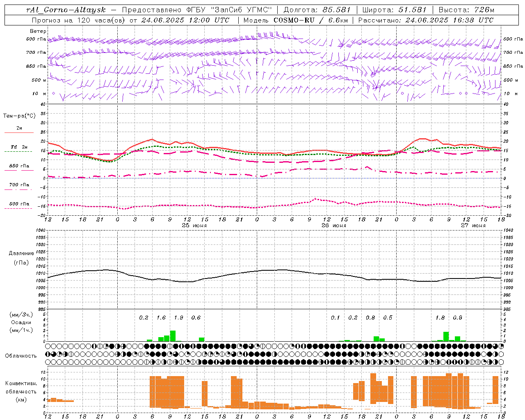Click the 0.9 precipitation value

pos(457,317)
